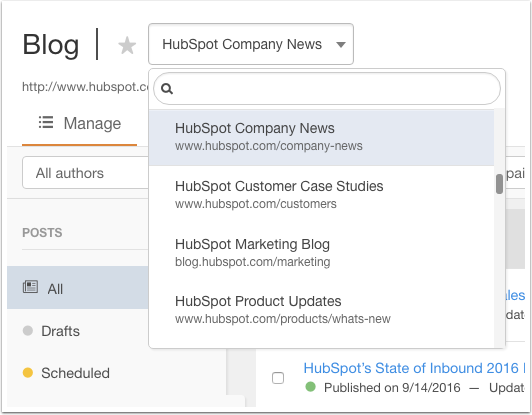Screen dimensions: 532x415
Task: Filter posts by Scheduled
Action: tap(78, 373)
